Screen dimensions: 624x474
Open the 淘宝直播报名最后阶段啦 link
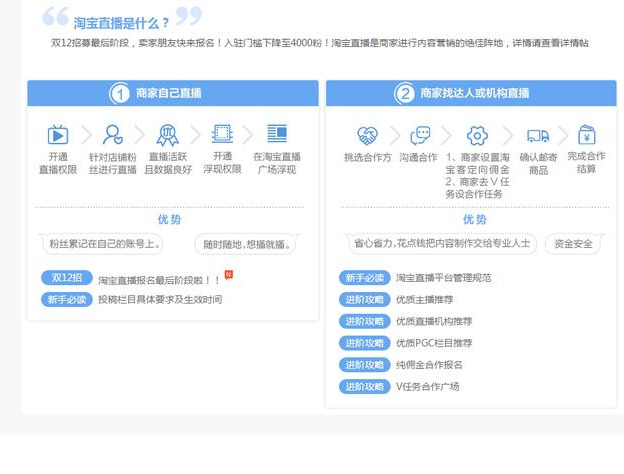(159, 280)
